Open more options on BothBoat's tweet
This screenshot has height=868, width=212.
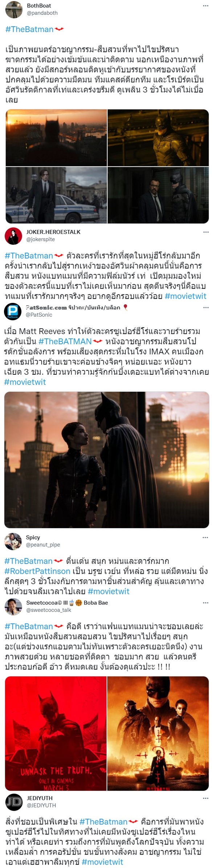click(x=206, y=6)
